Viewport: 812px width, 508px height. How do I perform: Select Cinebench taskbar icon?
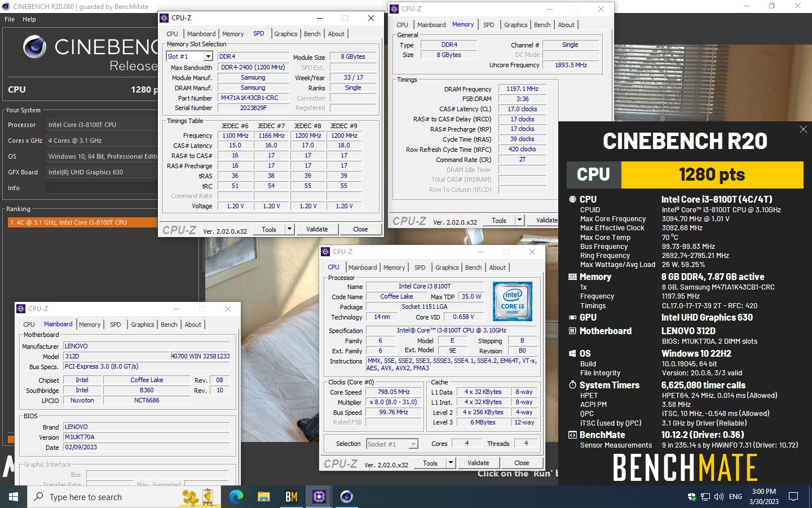point(347,497)
